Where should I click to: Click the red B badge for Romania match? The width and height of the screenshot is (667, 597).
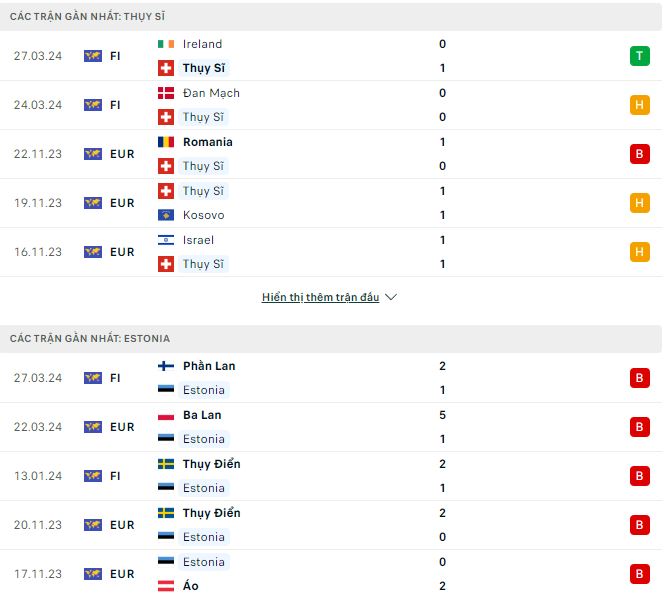coord(639,154)
